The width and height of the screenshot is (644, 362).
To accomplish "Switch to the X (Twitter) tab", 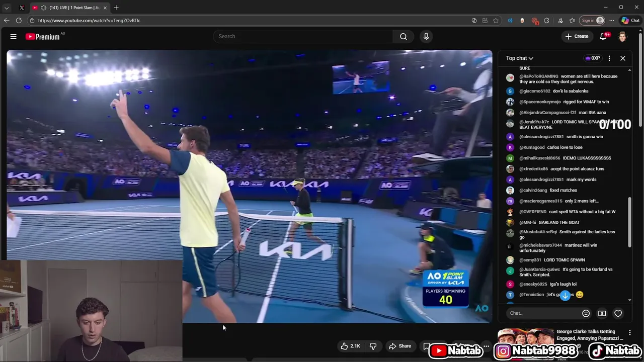I will 22,8.
